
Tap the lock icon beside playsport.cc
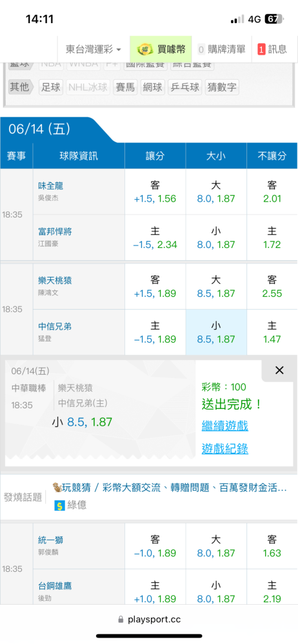(121, 619)
